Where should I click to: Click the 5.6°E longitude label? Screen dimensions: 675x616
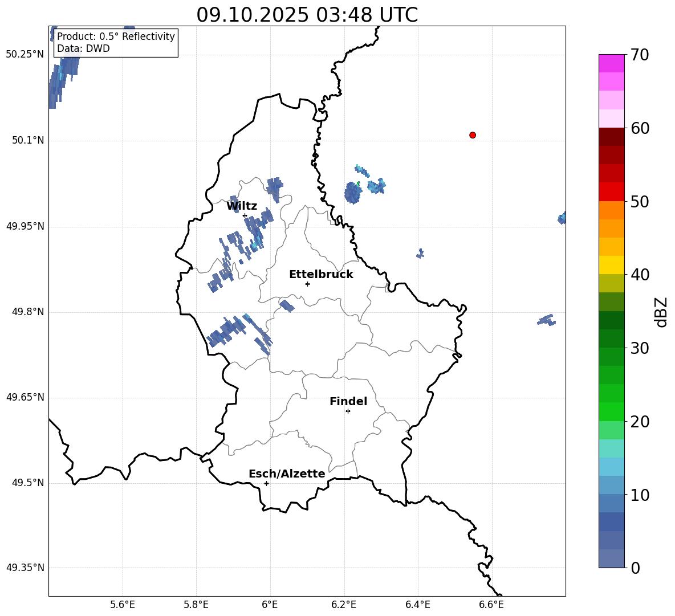pyautogui.click(x=123, y=605)
